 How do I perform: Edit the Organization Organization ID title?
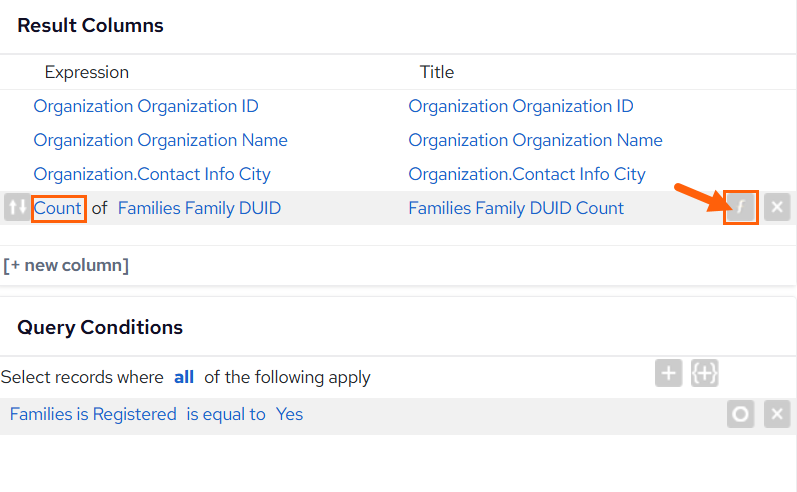tap(521, 106)
